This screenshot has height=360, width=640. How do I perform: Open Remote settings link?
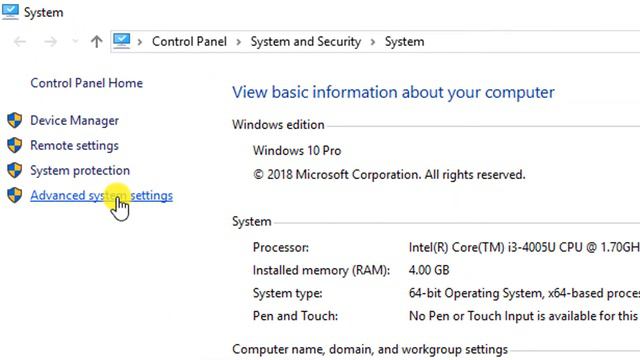pyautogui.click(x=75, y=145)
